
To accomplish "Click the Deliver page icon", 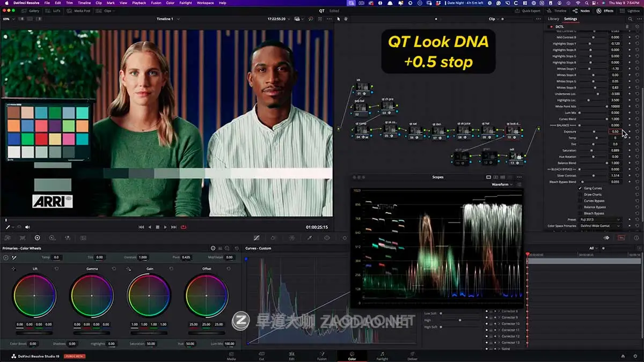I will click(412, 356).
